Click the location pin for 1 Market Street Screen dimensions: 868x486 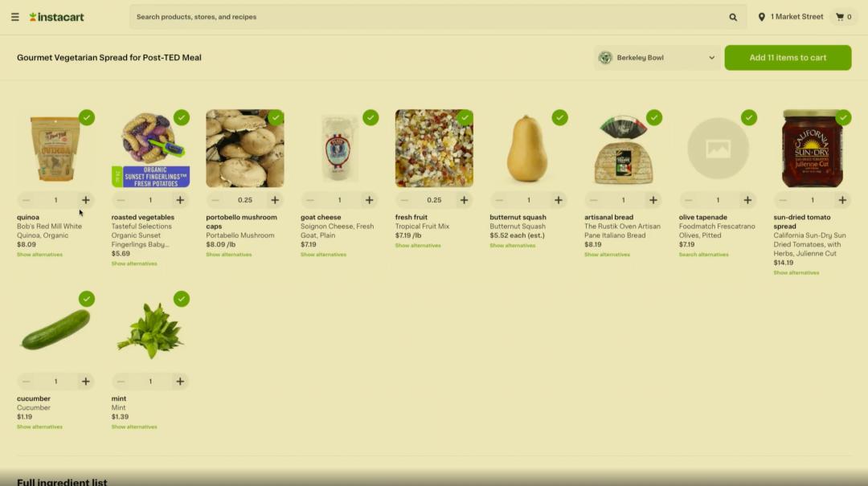(762, 17)
